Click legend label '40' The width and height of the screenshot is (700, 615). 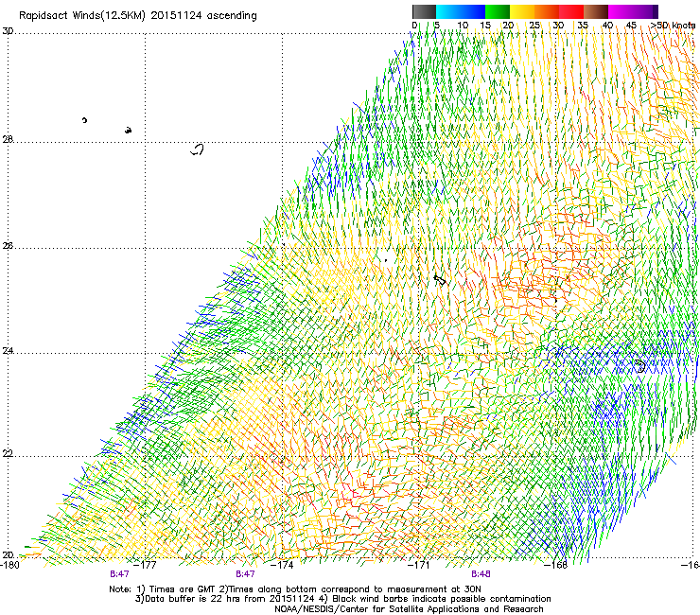click(x=607, y=26)
